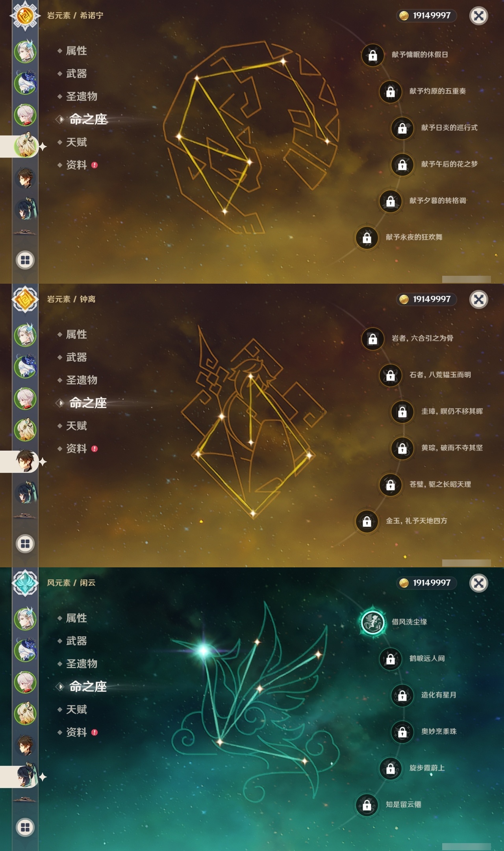Click the gold Geo element emblem for 希诺宁
This screenshot has height=851, width=504.
[x=25, y=16]
